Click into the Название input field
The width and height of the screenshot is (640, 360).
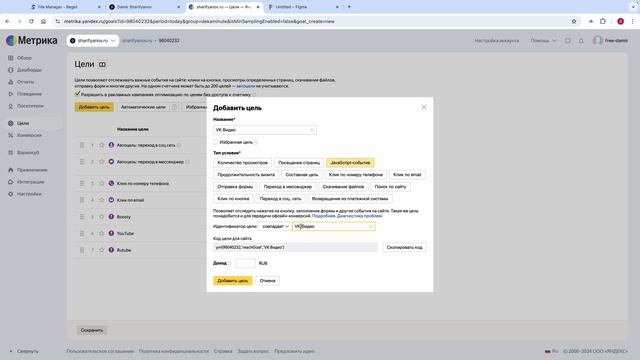264,130
